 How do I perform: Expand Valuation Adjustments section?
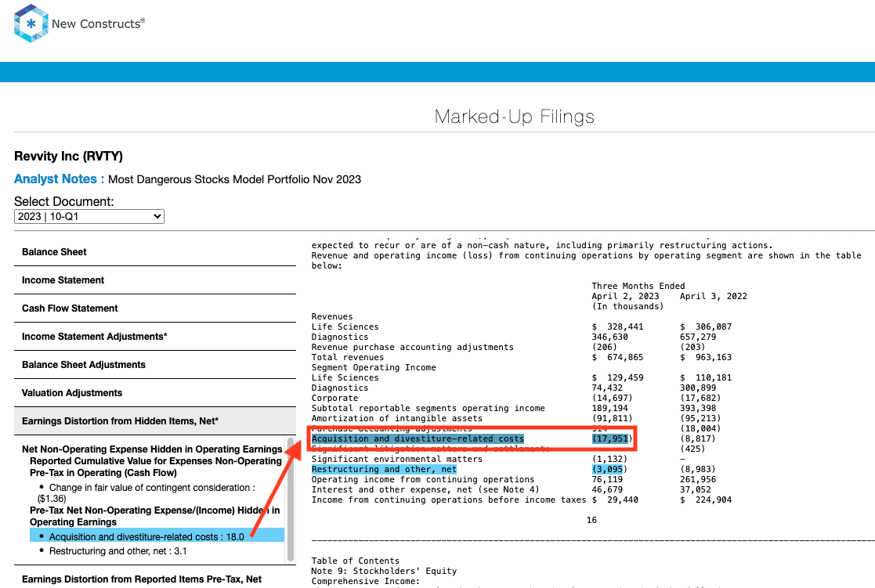pos(155,393)
